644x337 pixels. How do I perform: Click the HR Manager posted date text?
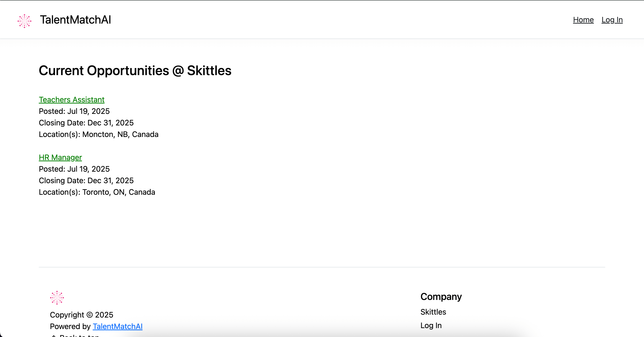point(74,169)
